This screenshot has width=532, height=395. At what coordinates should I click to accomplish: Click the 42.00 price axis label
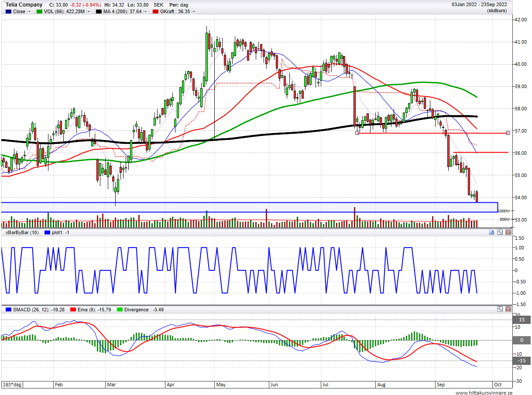[x=521, y=20]
